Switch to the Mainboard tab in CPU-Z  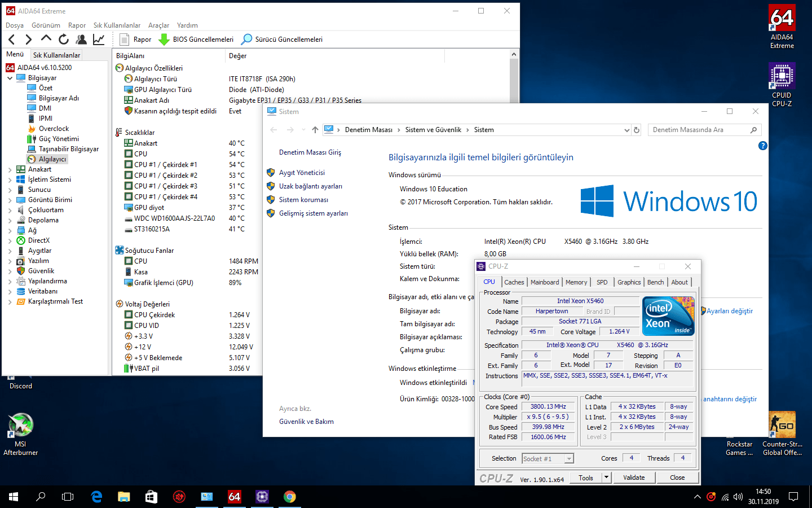(x=545, y=282)
